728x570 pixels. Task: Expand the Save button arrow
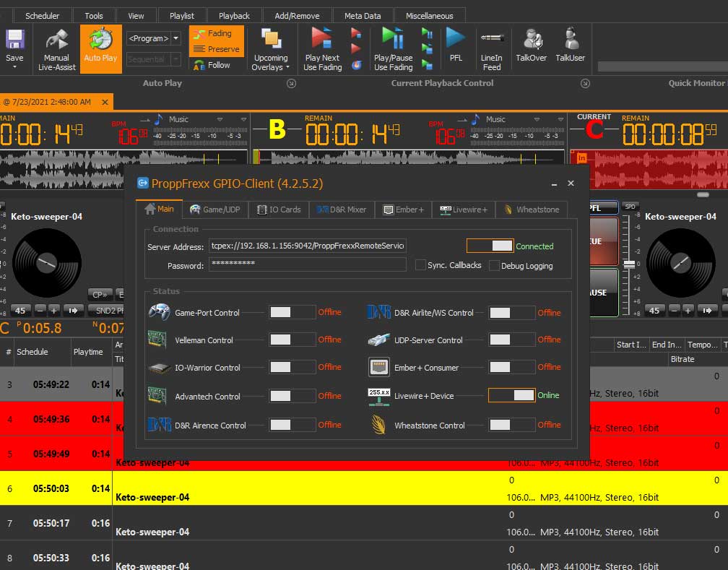point(14,67)
